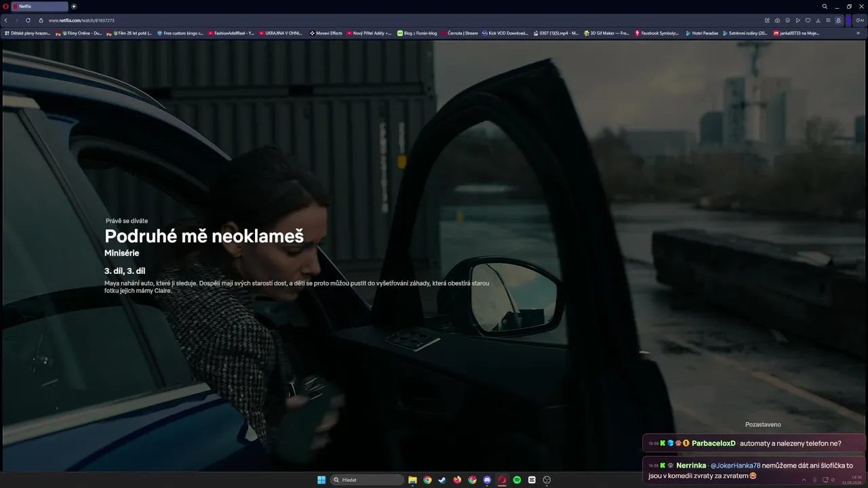Open the Opera profile account icon
The width and height of the screenshot is (868, 488).
(x=838, y=20)
